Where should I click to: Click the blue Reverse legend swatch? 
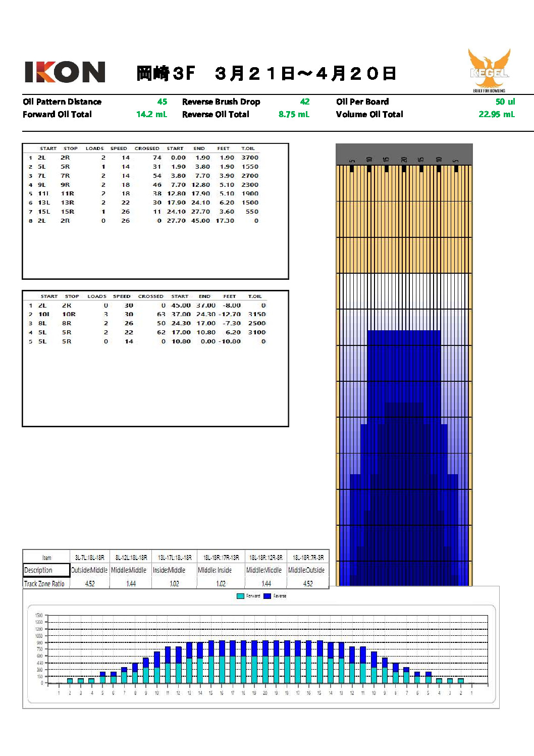pyautogui.click(x=268, y=596)
